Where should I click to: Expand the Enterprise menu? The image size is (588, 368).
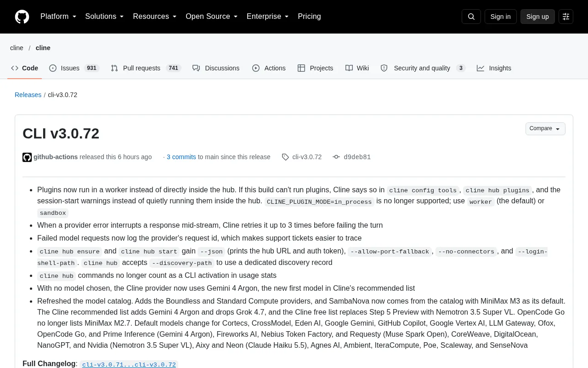coord(268,17)
